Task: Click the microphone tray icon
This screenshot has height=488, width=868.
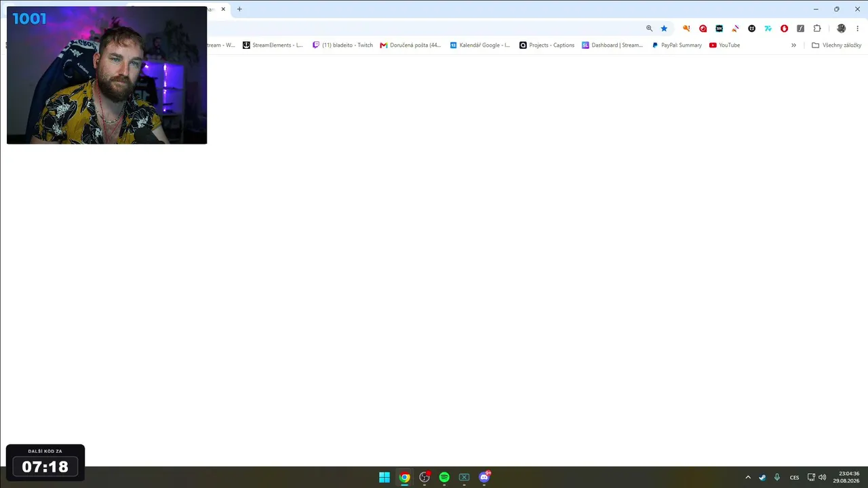Action: tap(777, 477)
